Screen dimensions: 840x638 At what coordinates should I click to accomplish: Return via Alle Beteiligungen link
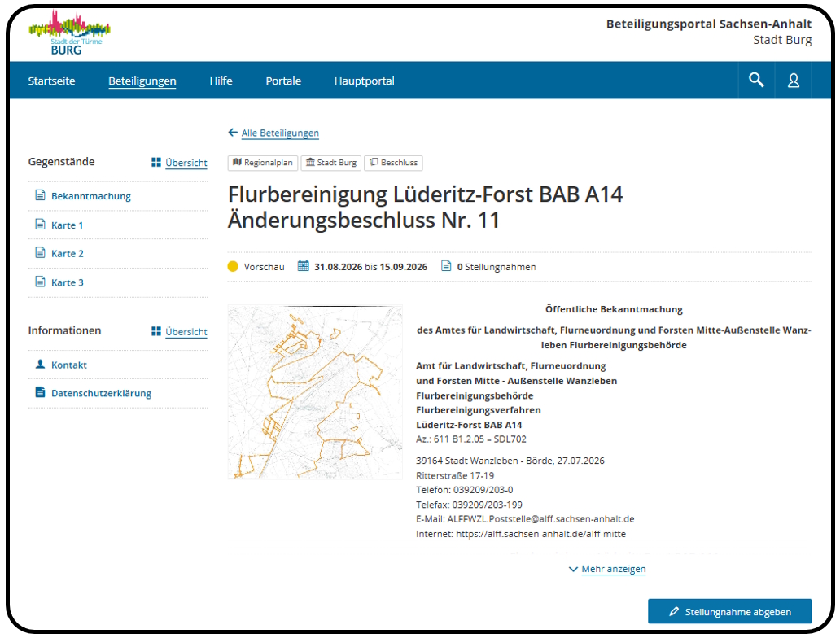(280, 133)
